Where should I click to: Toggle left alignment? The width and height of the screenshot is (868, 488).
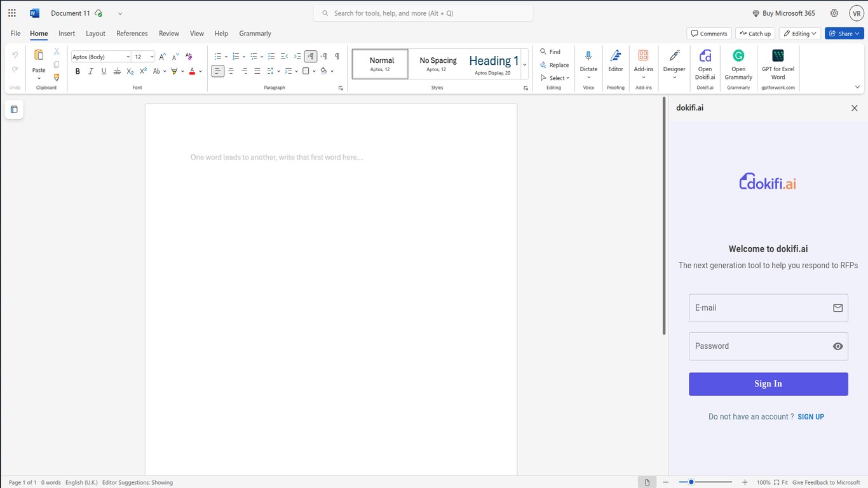[217, 71]
